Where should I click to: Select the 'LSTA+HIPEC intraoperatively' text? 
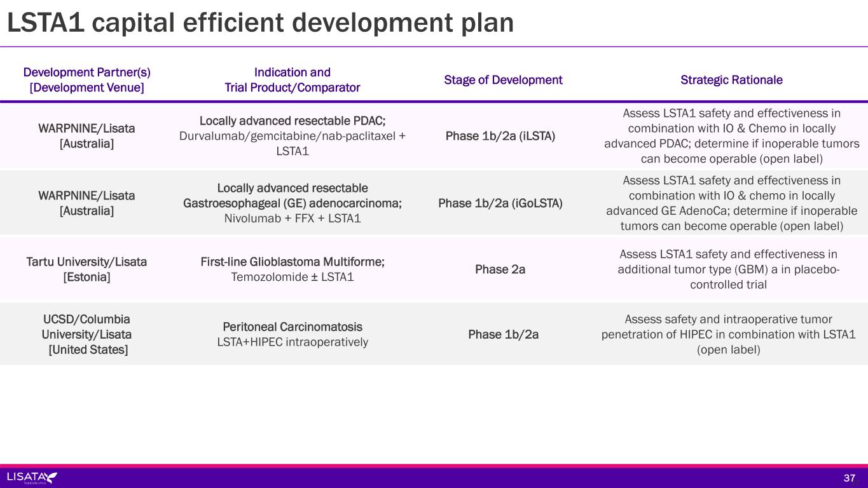coord(293,342)
